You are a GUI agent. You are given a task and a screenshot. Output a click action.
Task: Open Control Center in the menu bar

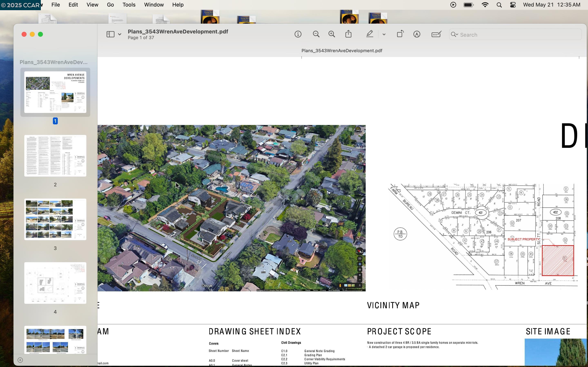click(x=513, y=5)
